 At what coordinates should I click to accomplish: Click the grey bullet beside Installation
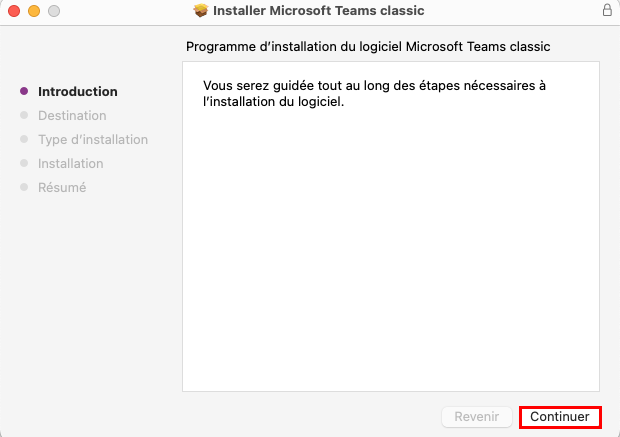click(x=24, y=163)
